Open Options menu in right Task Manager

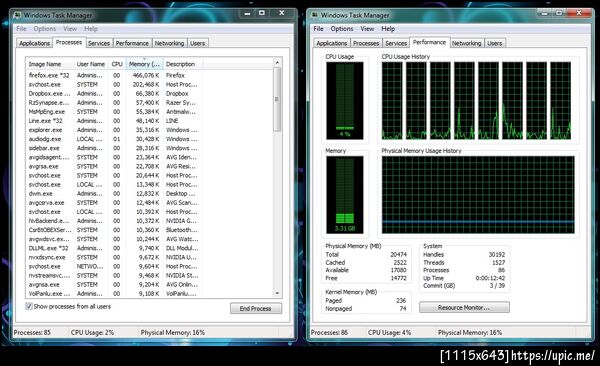pyautogui.click(x=342, y=29)
